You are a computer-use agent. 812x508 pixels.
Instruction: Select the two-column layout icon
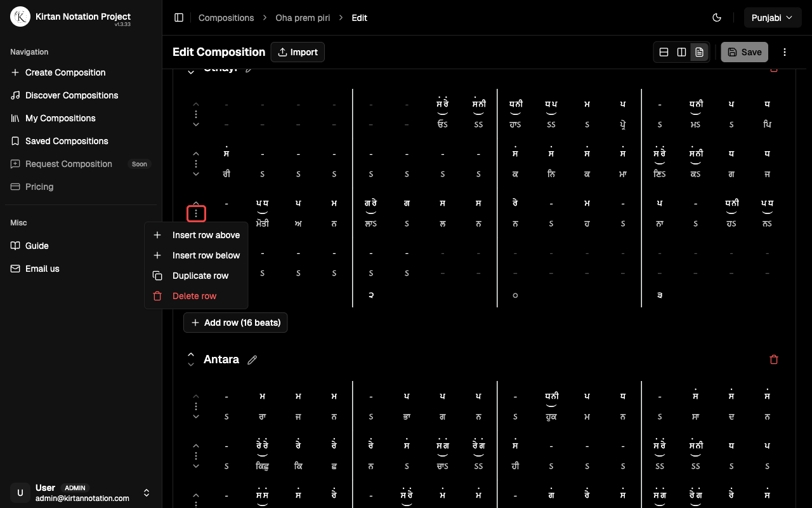coord(681,51)
